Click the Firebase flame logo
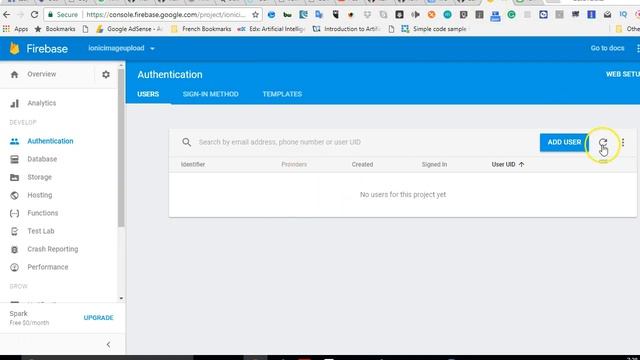The height and width of the screenshot is (360, 640). tap(15, 49)
